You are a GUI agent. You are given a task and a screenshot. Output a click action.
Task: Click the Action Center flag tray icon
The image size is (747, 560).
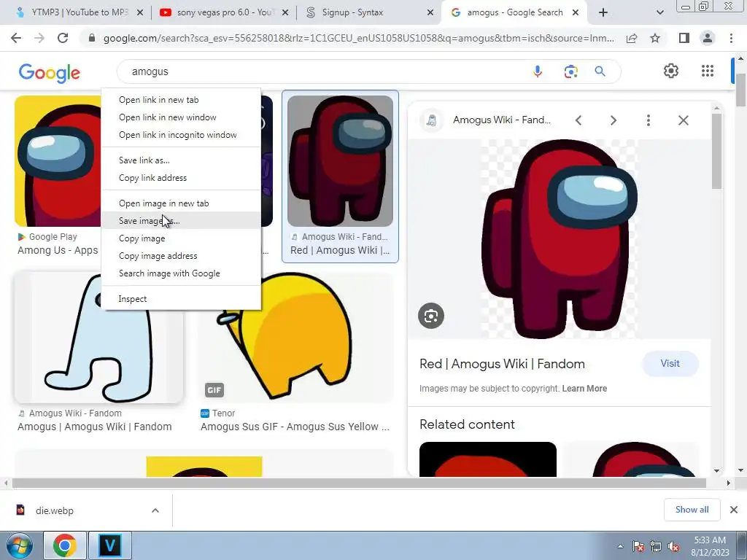pos(638,546)
